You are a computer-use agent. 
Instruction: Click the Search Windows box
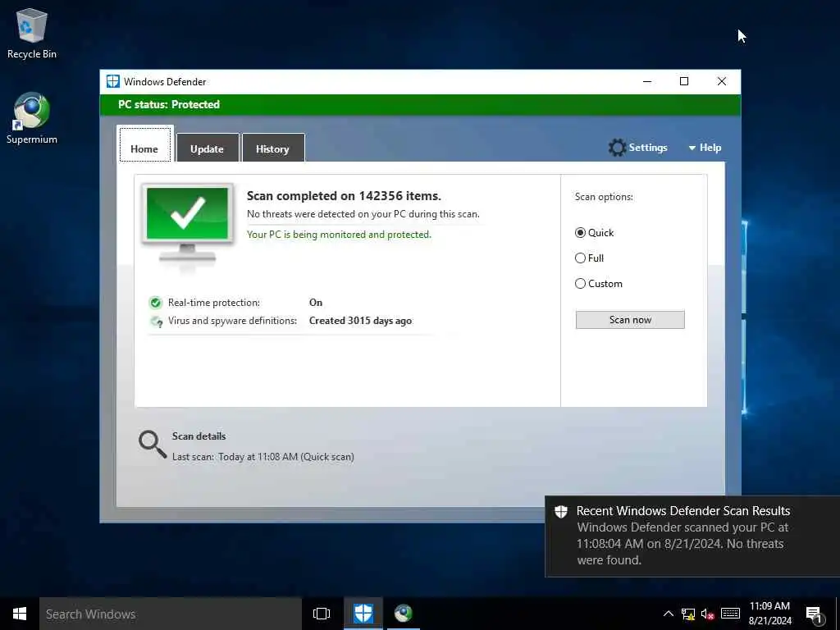pos(171,614)
